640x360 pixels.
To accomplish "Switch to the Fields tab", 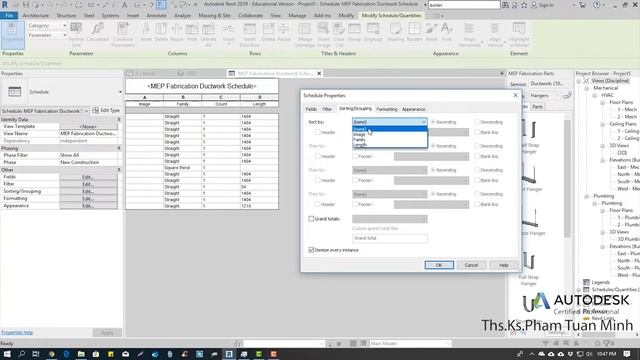I will point(311,109).
